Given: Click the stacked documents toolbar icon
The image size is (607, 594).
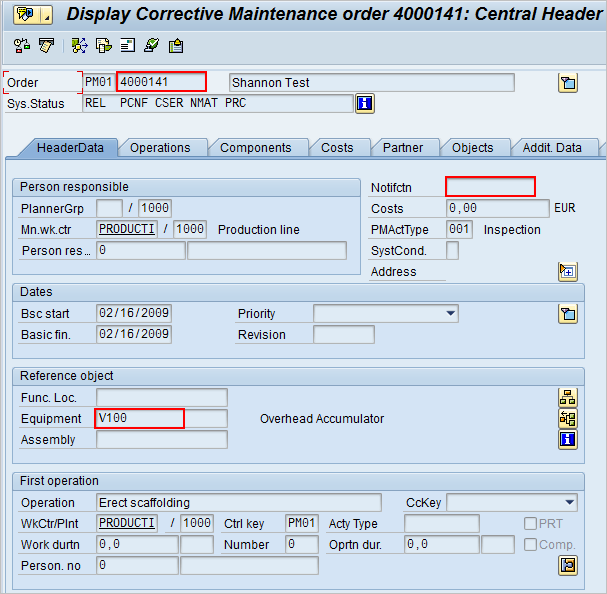Looking at the screenshot, I should coord(104,46).
